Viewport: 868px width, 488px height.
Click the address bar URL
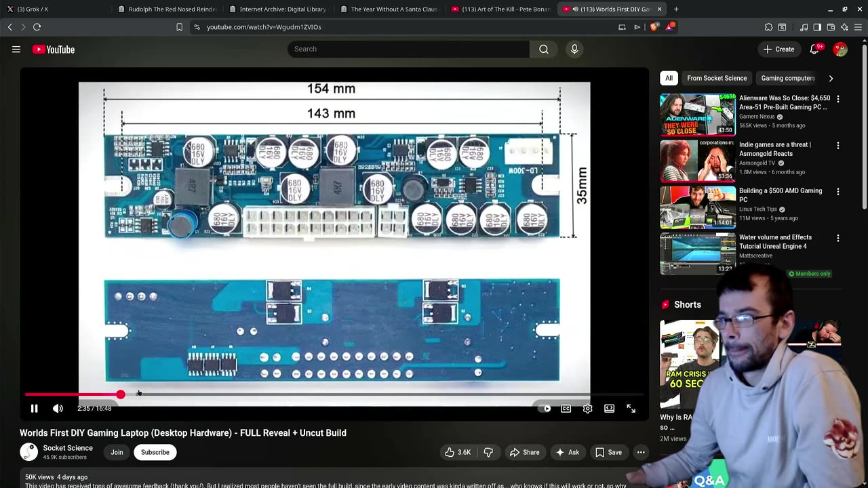264,27
